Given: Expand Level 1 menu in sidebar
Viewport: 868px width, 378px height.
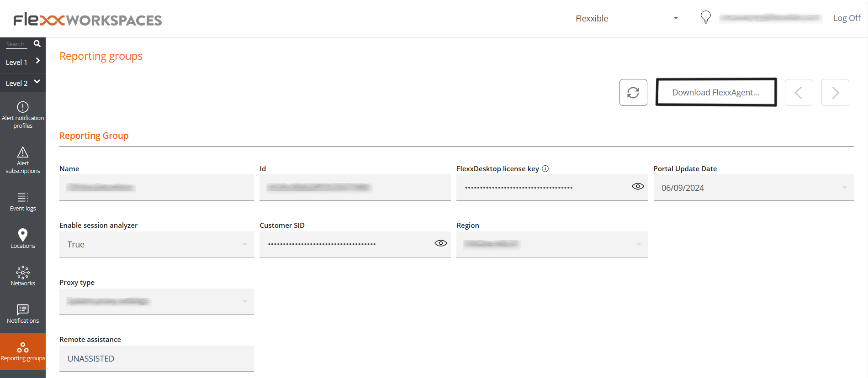Looking at the screenshot, I should (x=23, y=62).
